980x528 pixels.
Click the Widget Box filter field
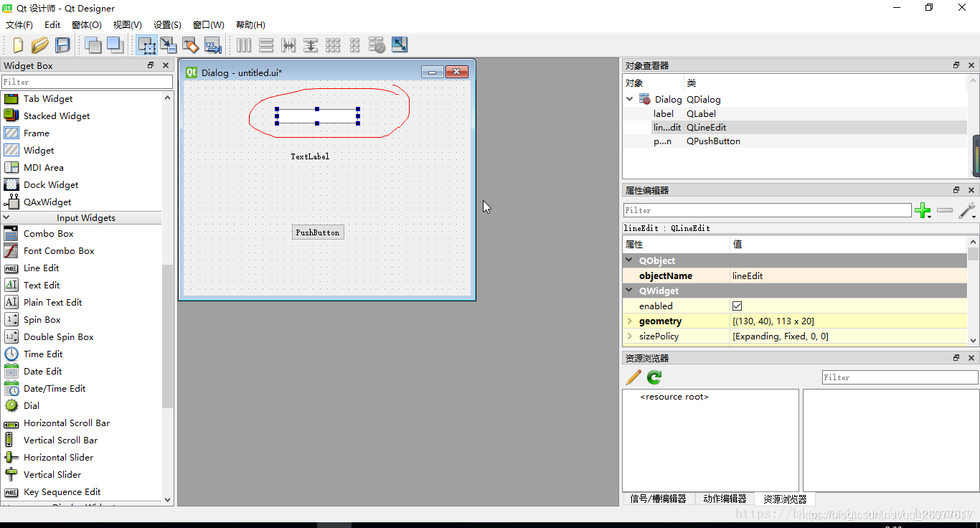pyautogui.click(x=87, y=82)
